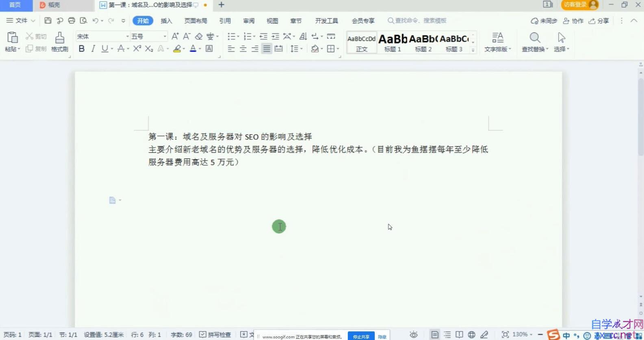The image size is (644, 340).
Task: Click the Distributed alignment icon
Action: point(278,49)
